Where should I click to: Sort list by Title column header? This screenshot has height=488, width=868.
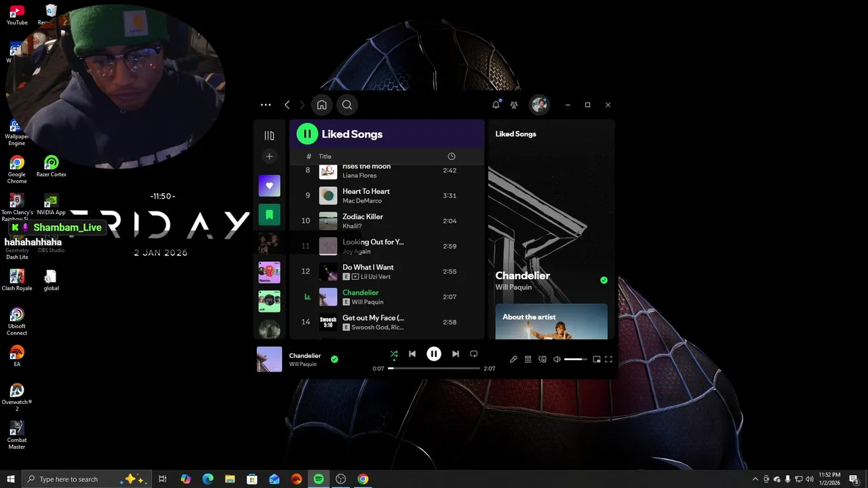(325, 157)
